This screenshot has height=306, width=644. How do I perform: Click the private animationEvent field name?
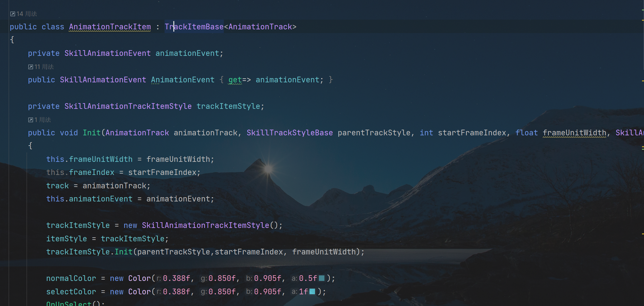pos(187,54)
